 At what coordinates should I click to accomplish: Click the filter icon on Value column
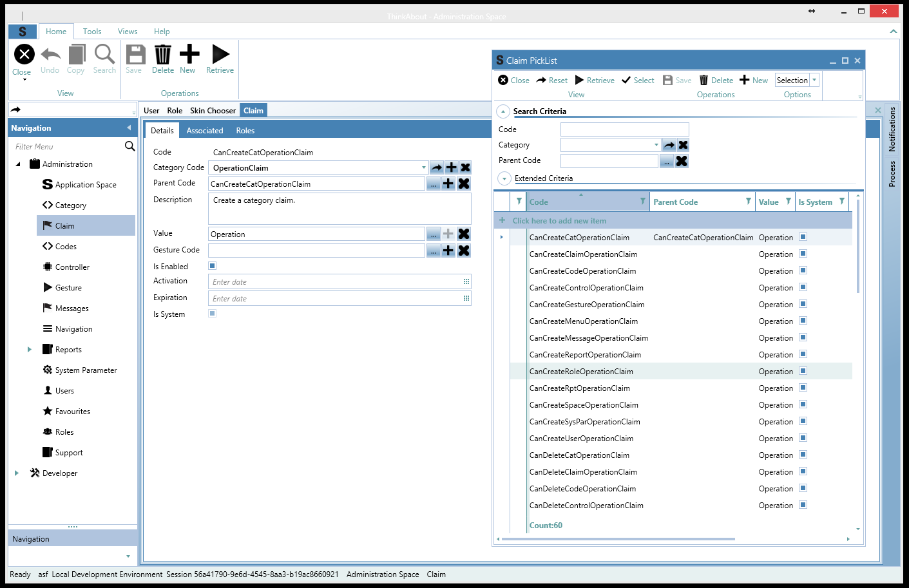[x=788, y=202]
